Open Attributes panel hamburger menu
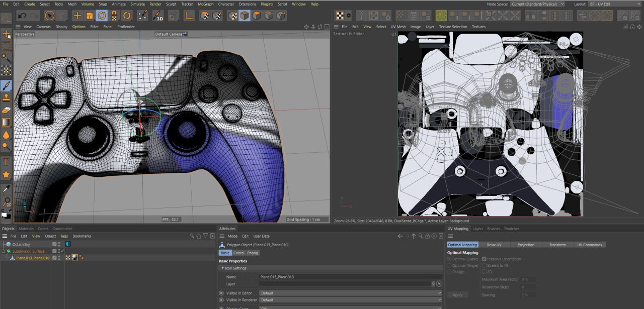This screenshot has width=644, height=309. click(x=222, y=236)
